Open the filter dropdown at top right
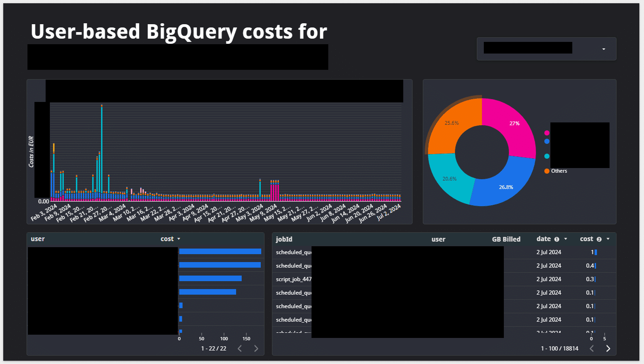Viewport: 644px width, 364px height. (x=603, y=49)
